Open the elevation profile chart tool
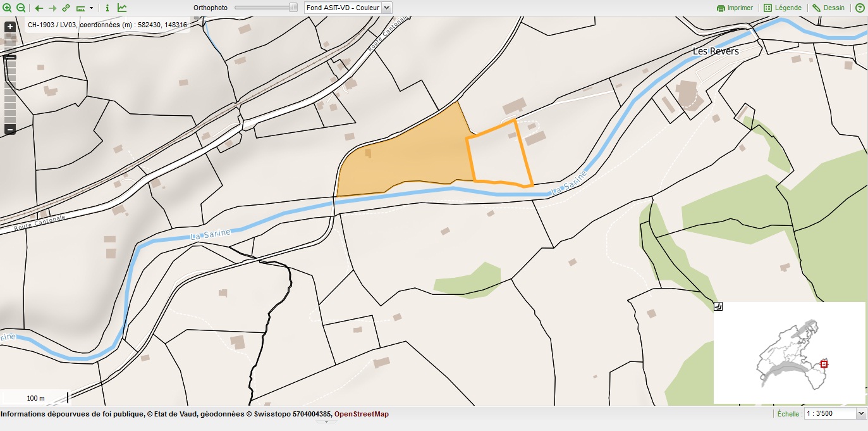 [122, 8]
